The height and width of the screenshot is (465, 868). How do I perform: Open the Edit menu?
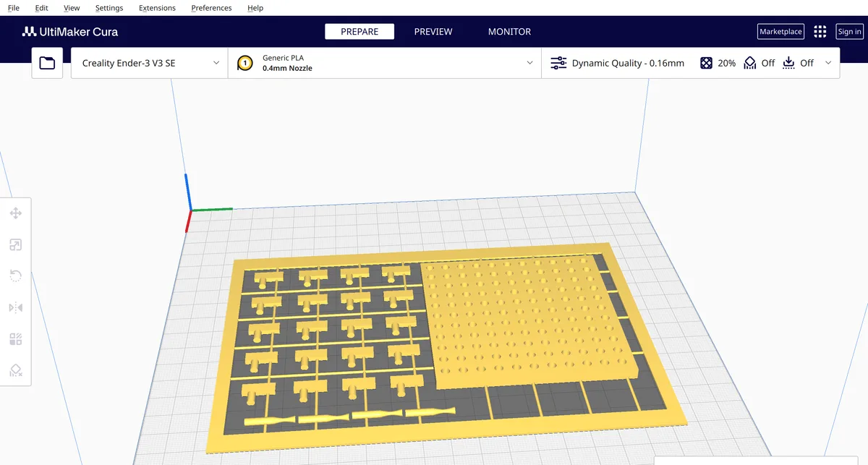(x=41, y=8)
